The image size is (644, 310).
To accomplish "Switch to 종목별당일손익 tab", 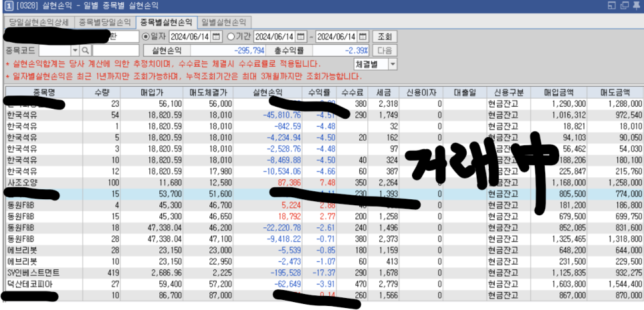I will click(x=105, y=22).
